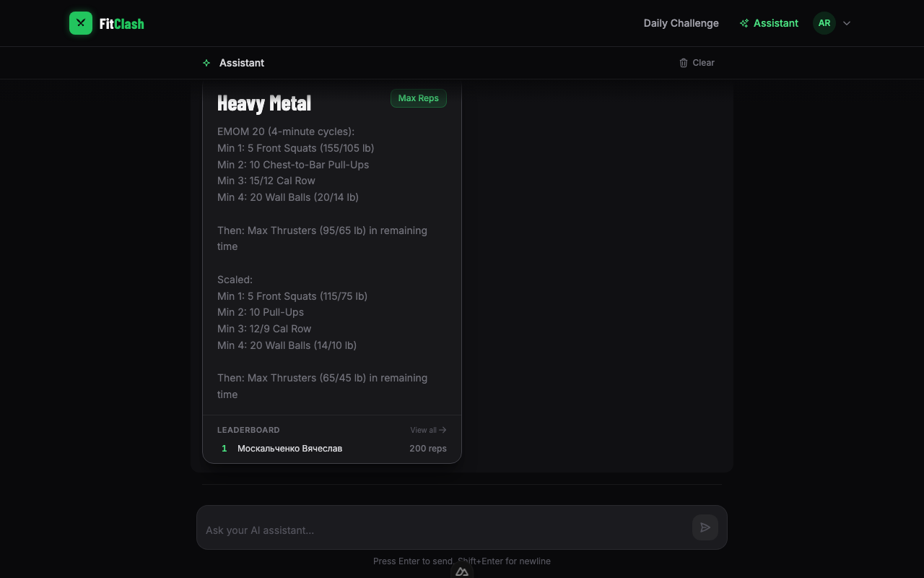Click the sparkle icon in Assistant header
Image resolution: width=924 pixels, height=578 pixels.
coord(206,63)
